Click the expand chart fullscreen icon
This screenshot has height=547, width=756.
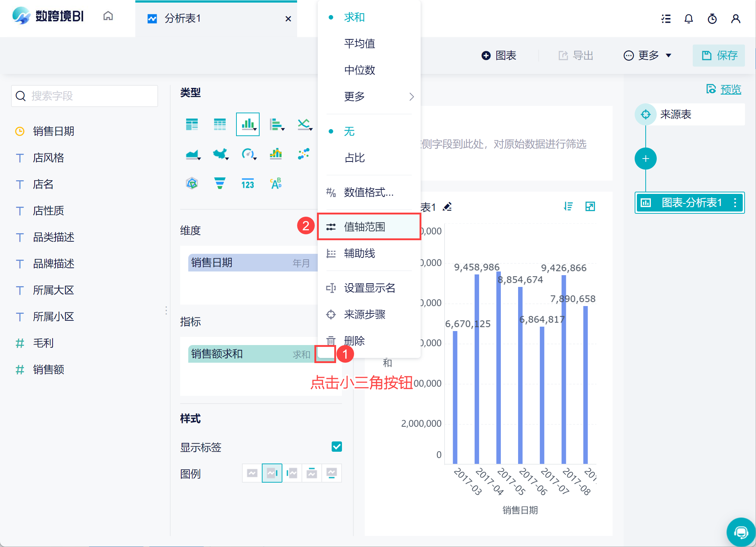click(x=590, y=206)
